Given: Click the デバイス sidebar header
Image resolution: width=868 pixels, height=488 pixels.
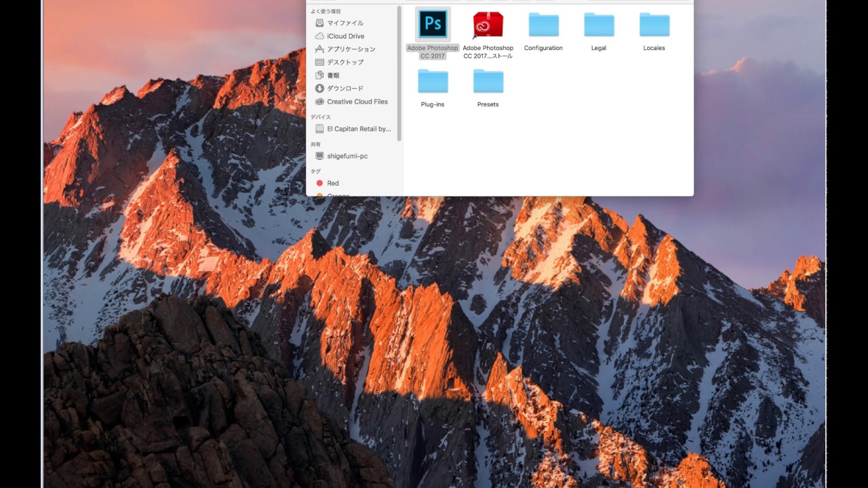Looking at the screenshot, I should point(321,117).
